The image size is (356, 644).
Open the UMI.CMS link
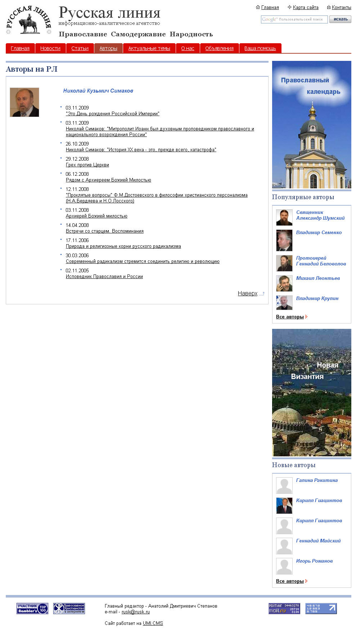click(x=153, y=623)
